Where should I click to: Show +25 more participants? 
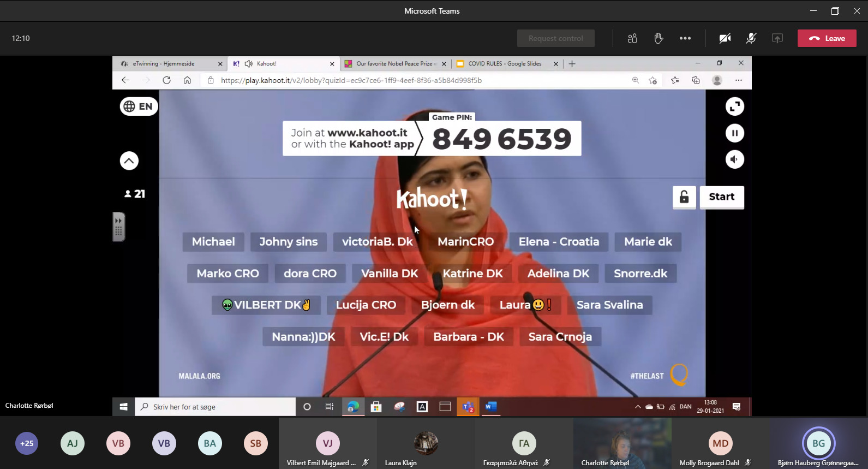pyautogui.click(x=27, y=443)
